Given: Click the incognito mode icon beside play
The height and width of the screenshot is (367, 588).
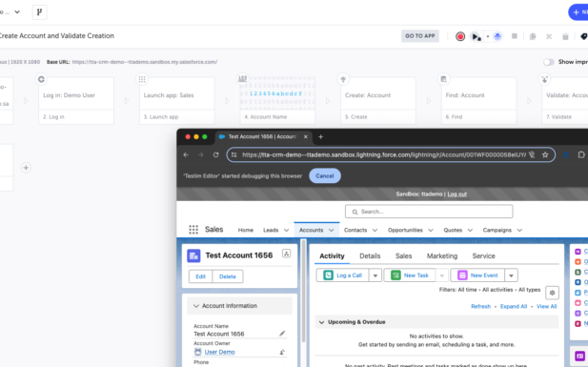Looking at the screenshot, I should [497, 36].
